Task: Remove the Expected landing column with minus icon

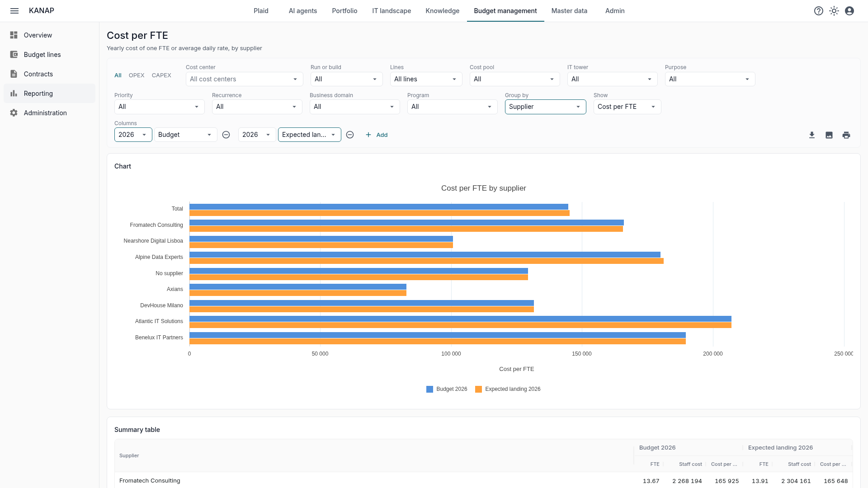Action: 350,135
